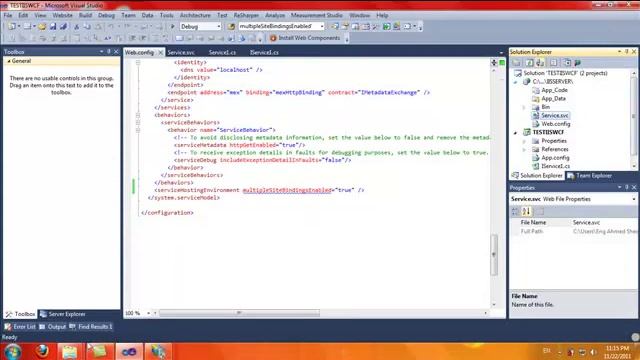Viewport: 640px width, 360px height.
Task: Click the Copy toolbar icon
Action: (x=87, y=27)
